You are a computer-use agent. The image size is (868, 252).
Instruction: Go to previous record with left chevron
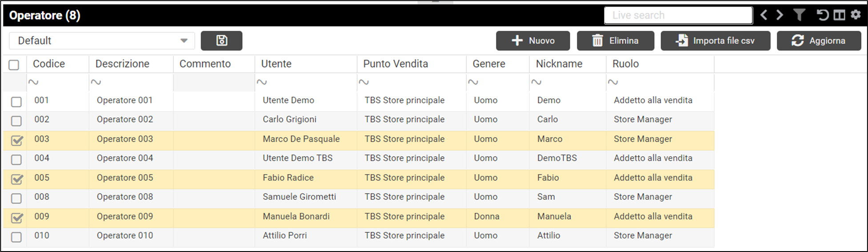point(764,15)
